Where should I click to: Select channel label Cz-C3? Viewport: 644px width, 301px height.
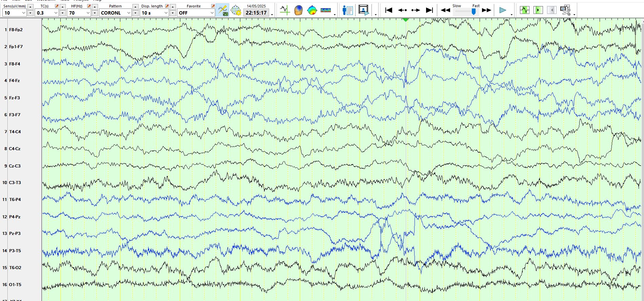coord(15,166)
